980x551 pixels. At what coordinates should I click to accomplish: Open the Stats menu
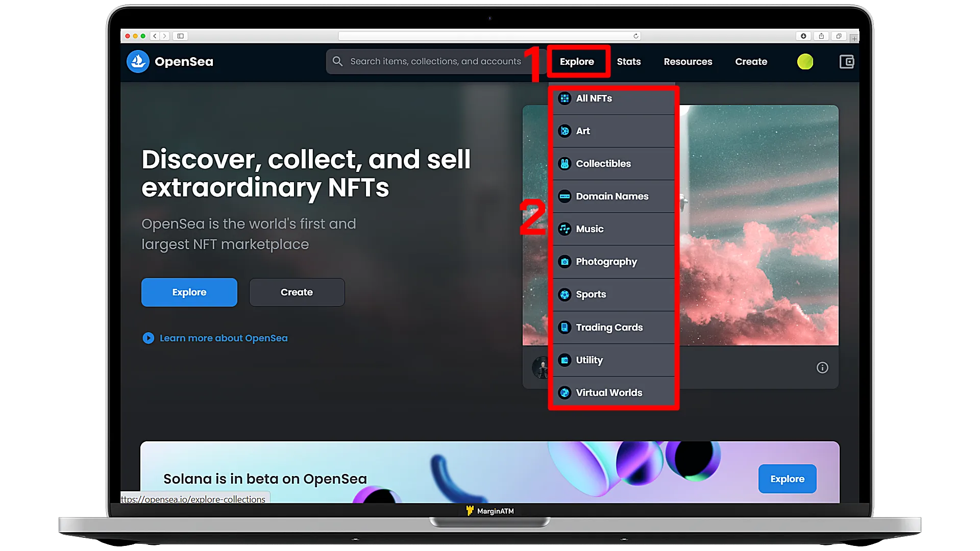(629, 62)
